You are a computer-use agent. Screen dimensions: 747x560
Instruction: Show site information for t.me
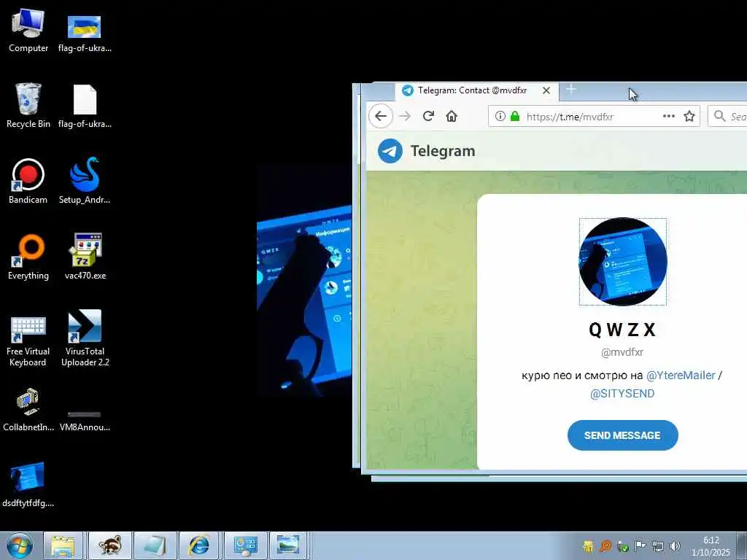pos(500,116)
